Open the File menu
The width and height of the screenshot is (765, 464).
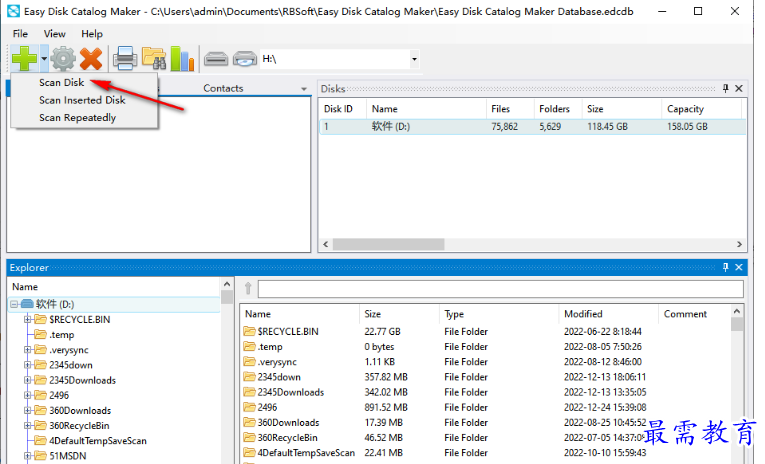tap(20, 34)
